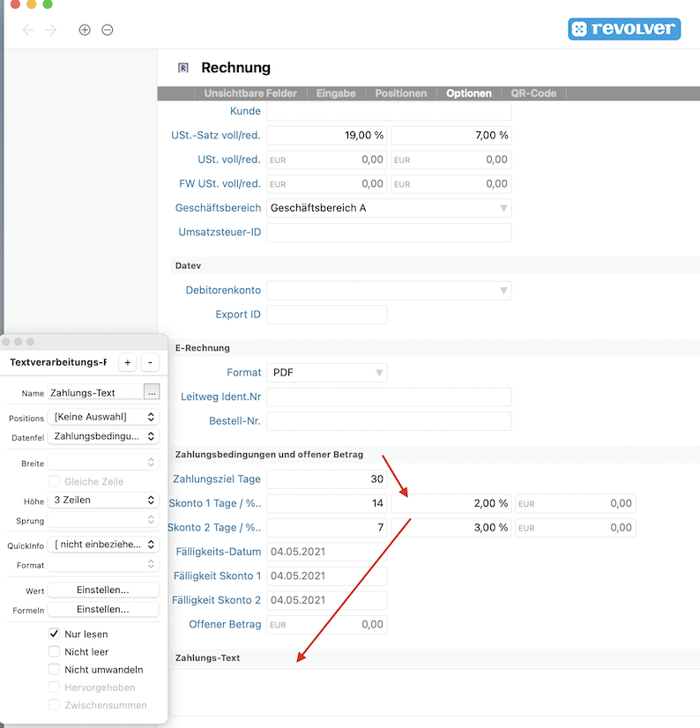Click the zoom in plus icon
This screenshot has width=700, height=728.
(85, 30)
